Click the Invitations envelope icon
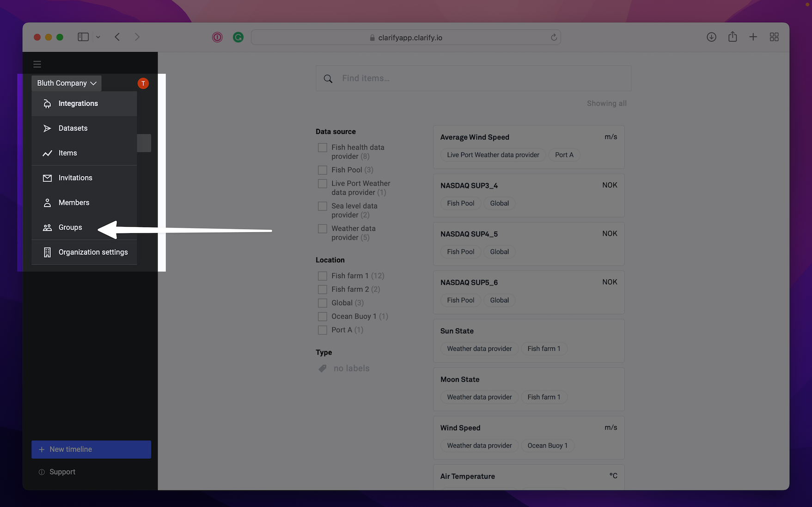 [x=47, y=178]
